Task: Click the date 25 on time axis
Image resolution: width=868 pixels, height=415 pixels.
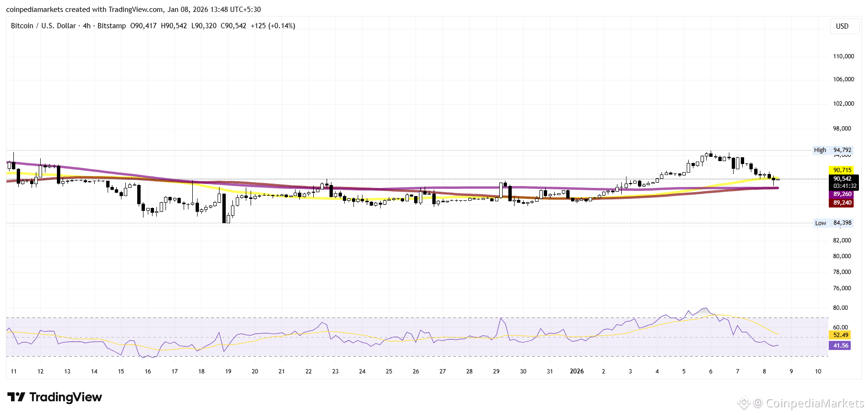Action: click(x=389, y=371)
